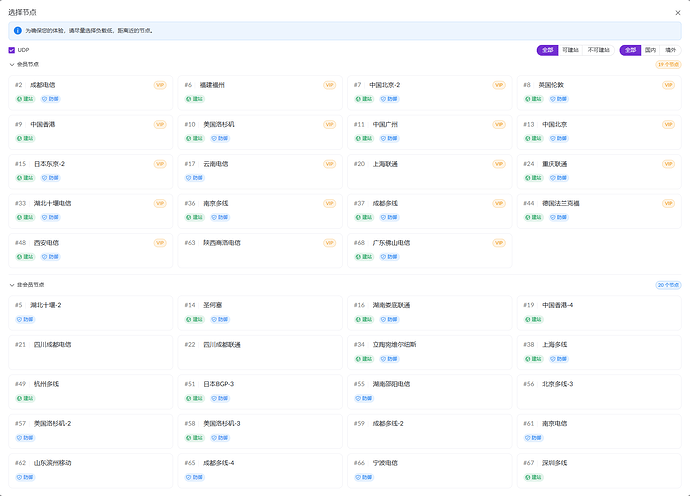Select 可建站 filter option

pyautogui.click(x=570, y=50)
